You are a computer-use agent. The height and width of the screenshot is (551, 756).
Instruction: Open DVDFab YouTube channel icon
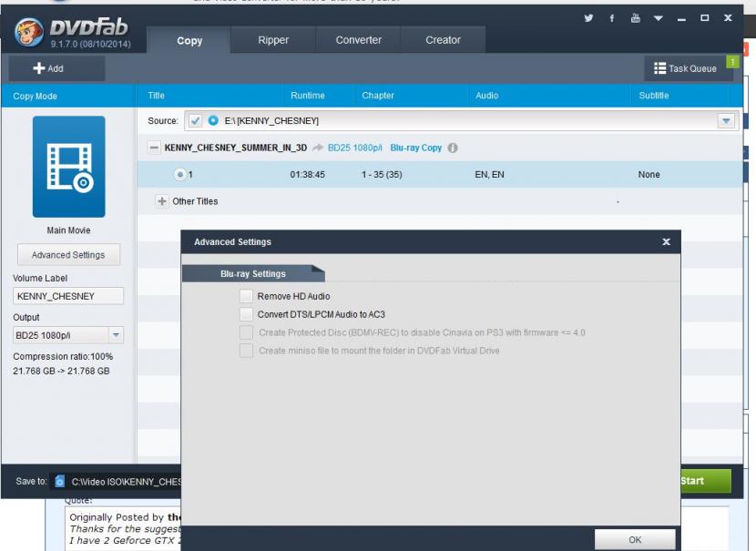636,18
